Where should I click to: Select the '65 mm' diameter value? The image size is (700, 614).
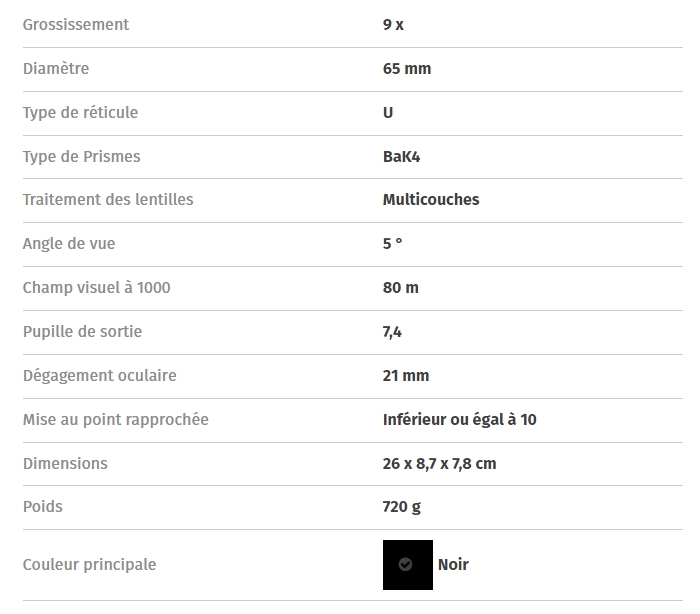[x=406, y=69]
